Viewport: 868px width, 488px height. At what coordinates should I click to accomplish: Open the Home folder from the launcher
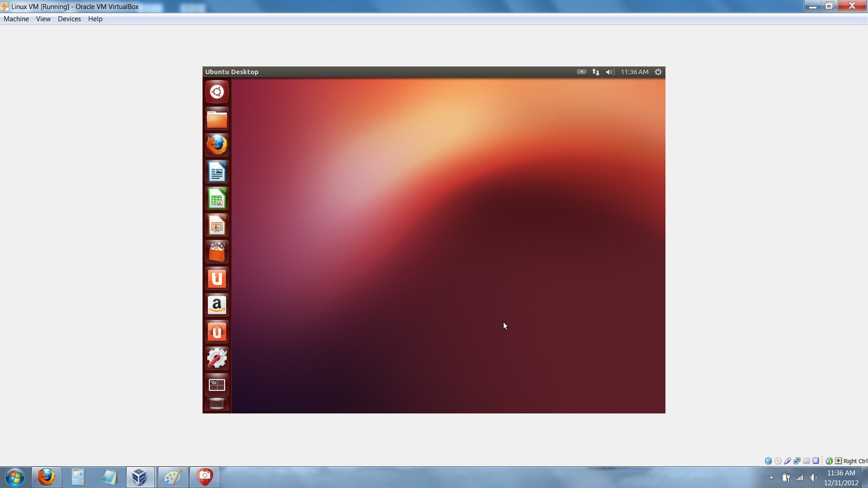217,118
